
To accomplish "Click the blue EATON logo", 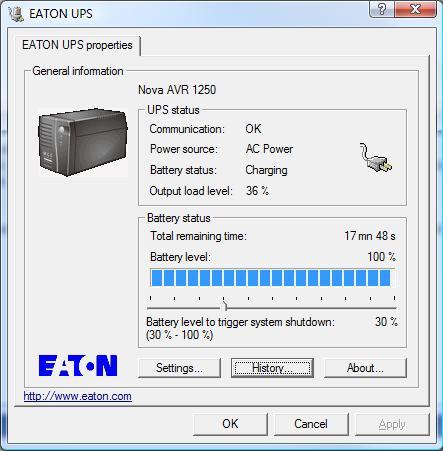I will tap(78, 365).
